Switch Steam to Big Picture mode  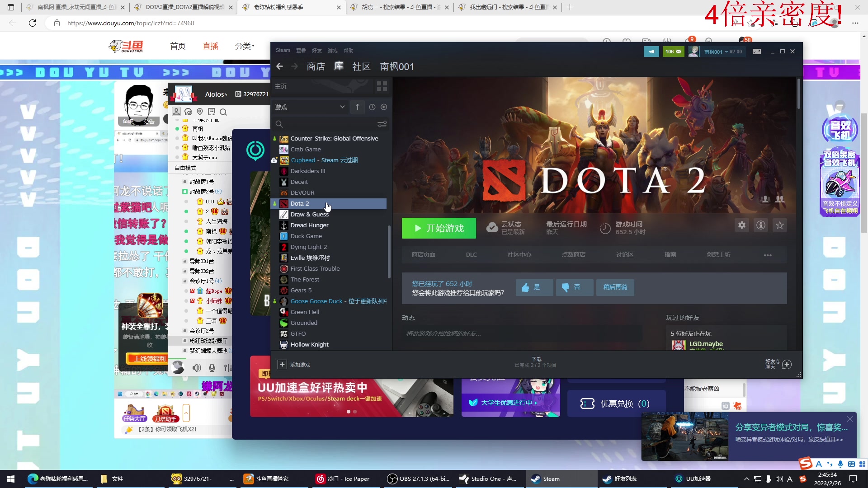pyautogui.click(x=757, y=52)
